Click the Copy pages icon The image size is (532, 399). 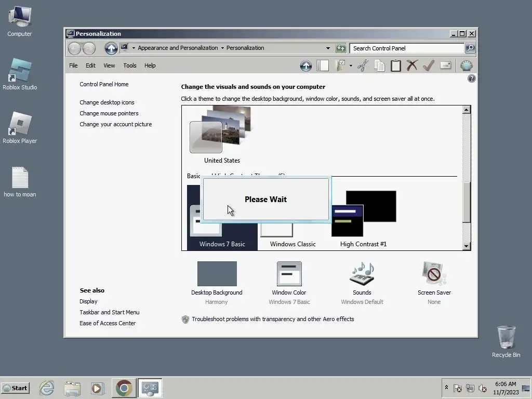tap(379, 65)
